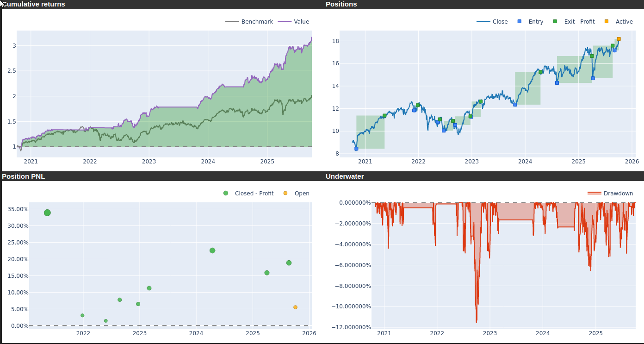Click the Cumulative returns panel header
Screen dimensions: 644x344
click(x=34, y=4)
